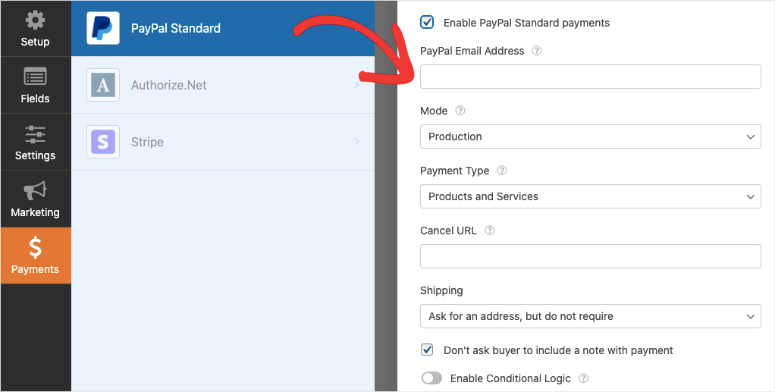Go to the Marketing tab

(x=35, y=199)
